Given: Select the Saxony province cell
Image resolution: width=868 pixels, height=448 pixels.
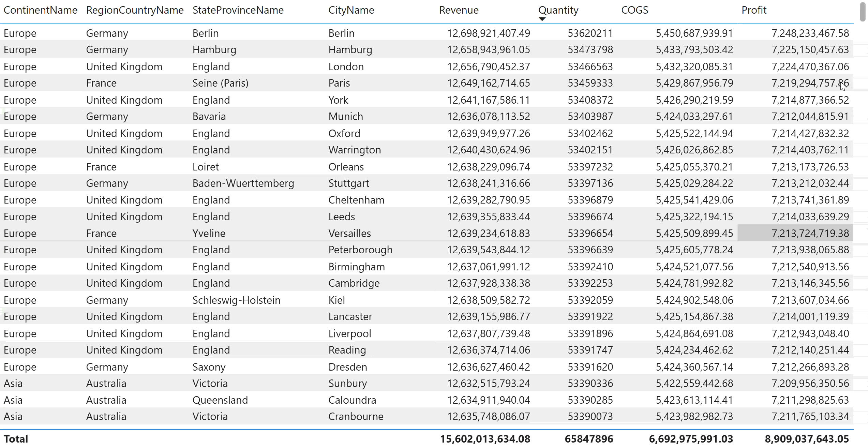Looking at the screenshot, I should (x=209, y=367).
